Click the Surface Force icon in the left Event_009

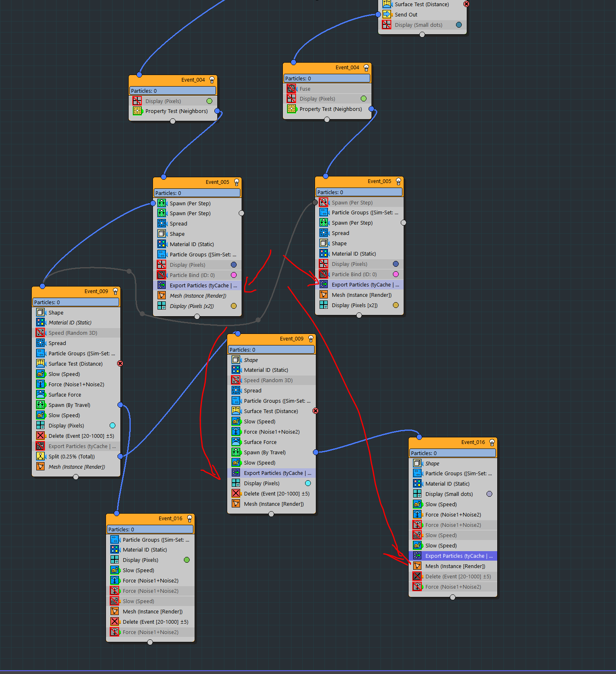coord(40,395)
